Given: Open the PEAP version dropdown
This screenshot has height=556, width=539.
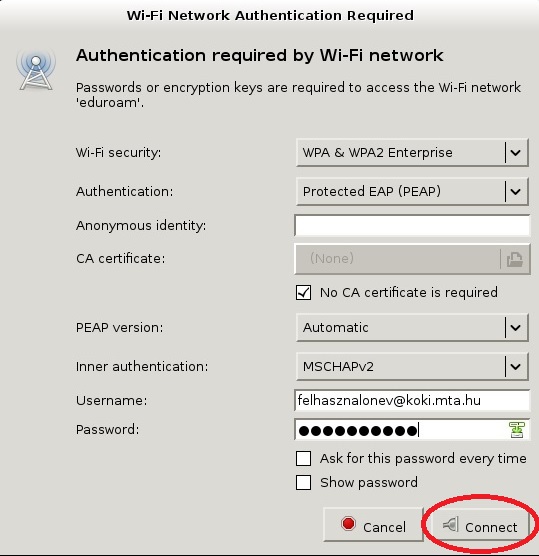Looking at the screenshot, I should [412, 327].
